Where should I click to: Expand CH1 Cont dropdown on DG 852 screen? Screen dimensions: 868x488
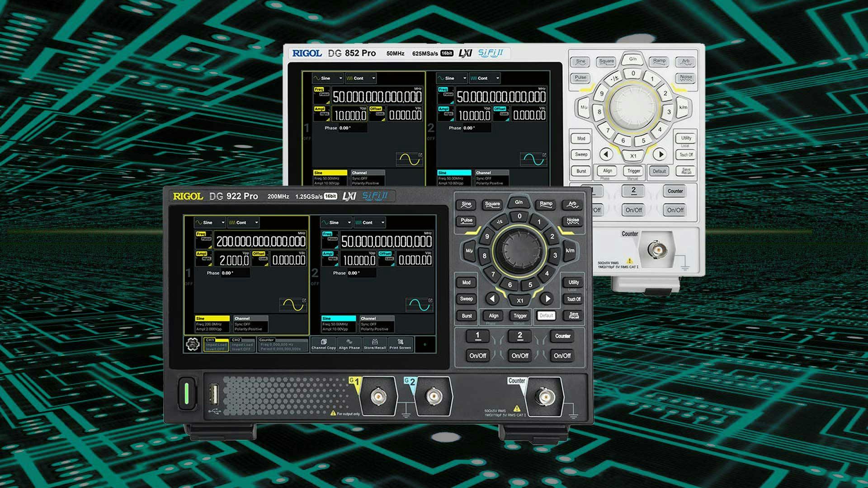point(361,78)
